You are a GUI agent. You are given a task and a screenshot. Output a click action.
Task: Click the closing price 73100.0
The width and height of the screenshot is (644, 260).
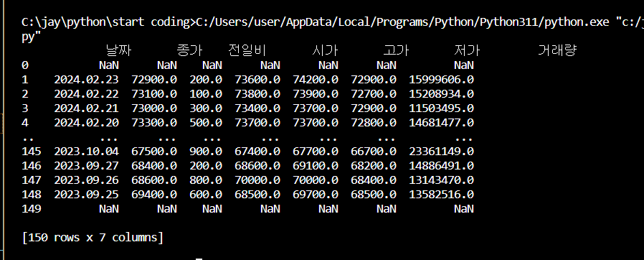click(x=154, y=94)
